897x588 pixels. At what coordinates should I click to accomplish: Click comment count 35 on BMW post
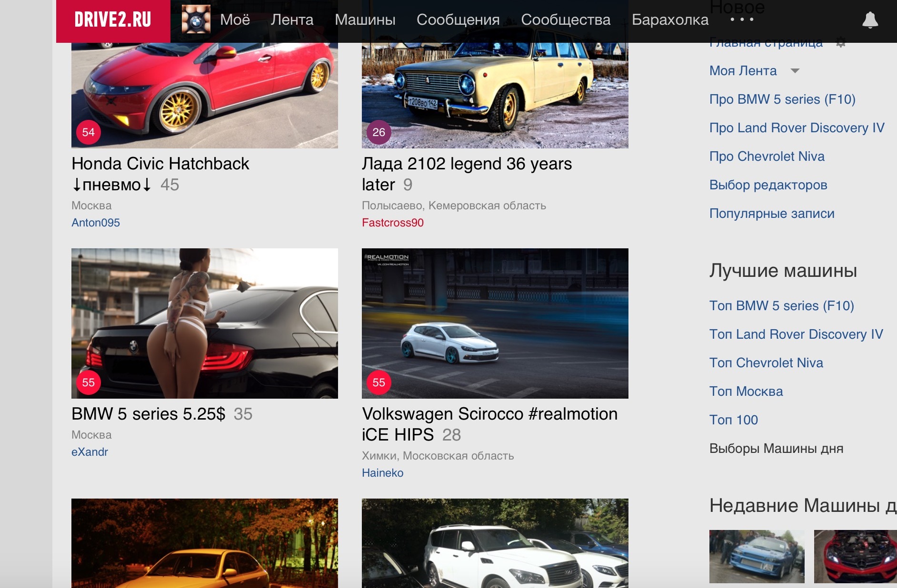point(243,414)
